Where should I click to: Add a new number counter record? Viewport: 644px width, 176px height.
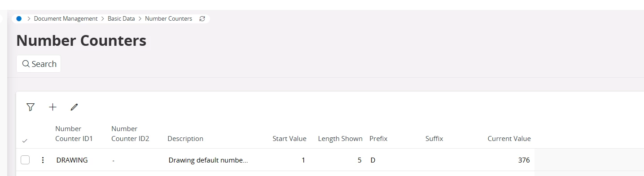[53, 107]
